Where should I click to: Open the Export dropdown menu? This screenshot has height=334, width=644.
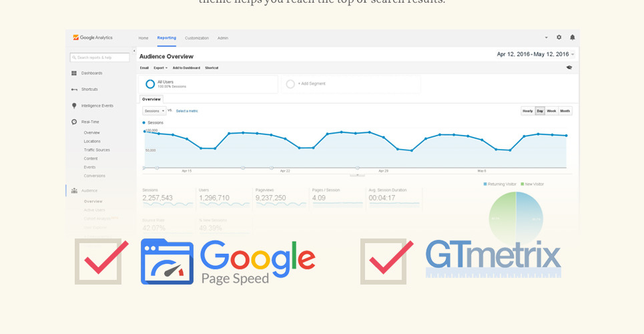click(160, 67)
